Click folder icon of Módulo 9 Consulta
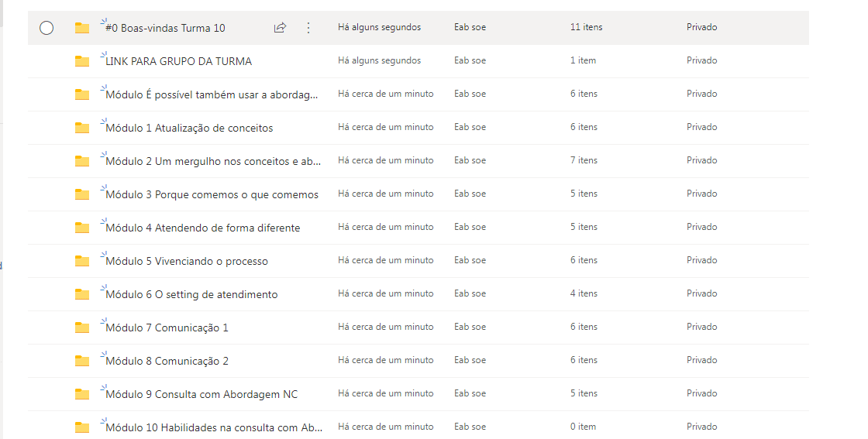Image resolution: width=868 pixels, height=439 pixels. (x=82, y=394)
